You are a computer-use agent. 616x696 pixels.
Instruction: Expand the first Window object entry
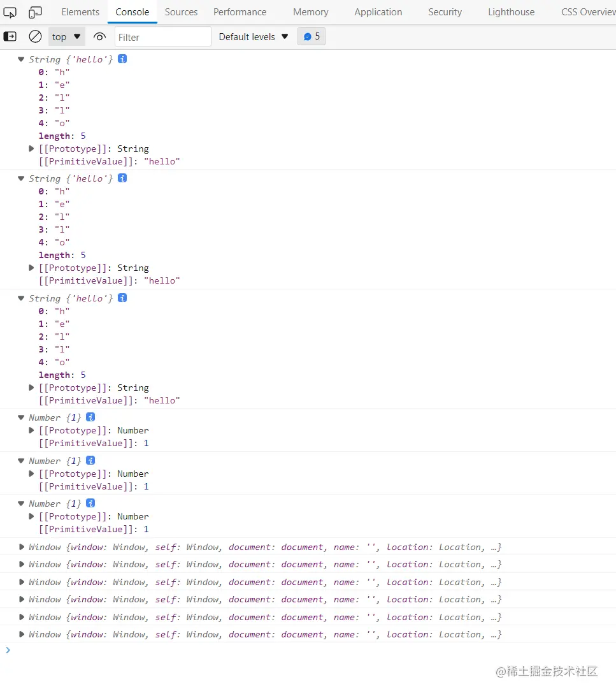[x=21, y=547]
